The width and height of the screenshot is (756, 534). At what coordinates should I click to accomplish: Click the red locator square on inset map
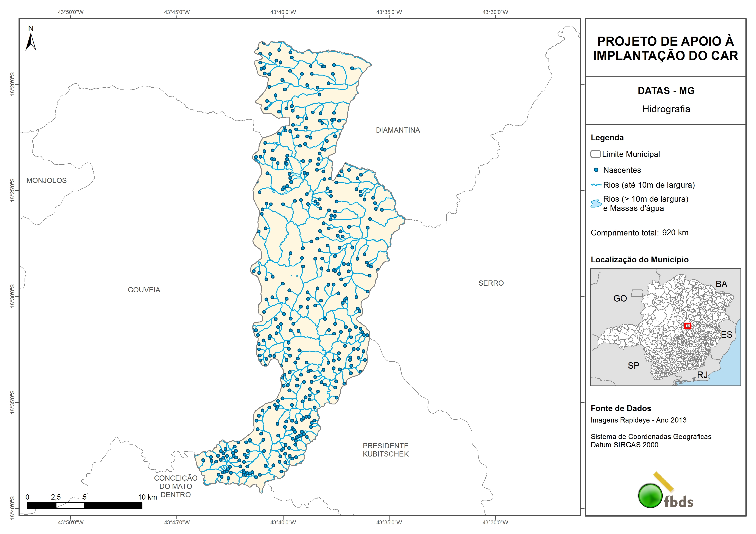coord(687,326)
